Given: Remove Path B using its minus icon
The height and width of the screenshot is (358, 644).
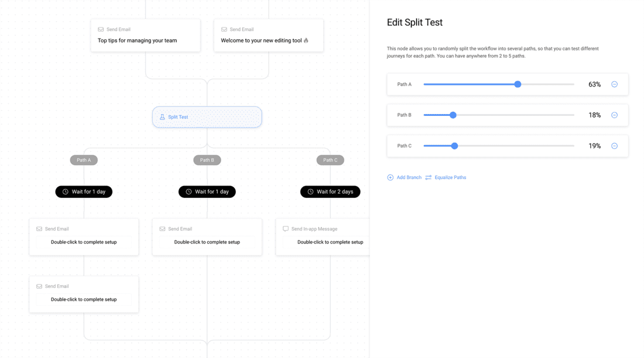Looking at the screenshot, I should pos(614,115).
